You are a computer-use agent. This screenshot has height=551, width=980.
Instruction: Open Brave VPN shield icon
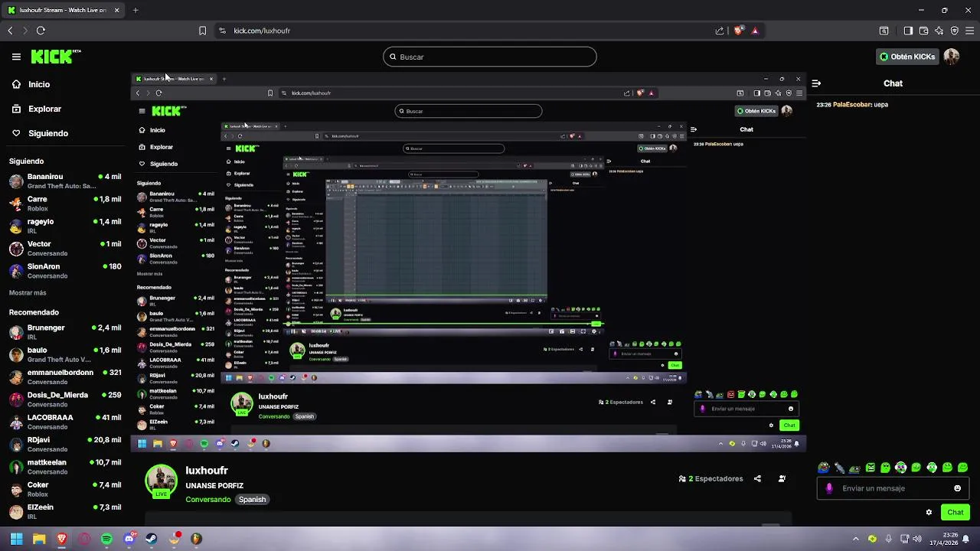[955, 31]
